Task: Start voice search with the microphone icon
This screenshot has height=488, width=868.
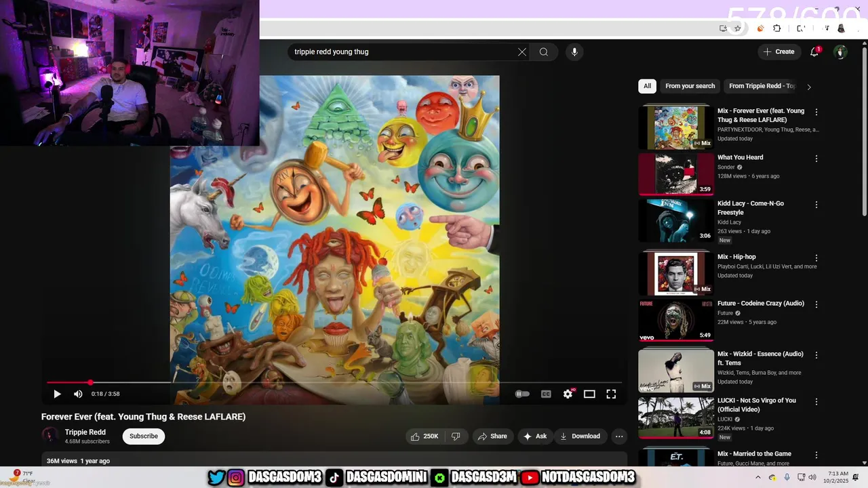Action: pyautogui.click(x=574, y=52)
